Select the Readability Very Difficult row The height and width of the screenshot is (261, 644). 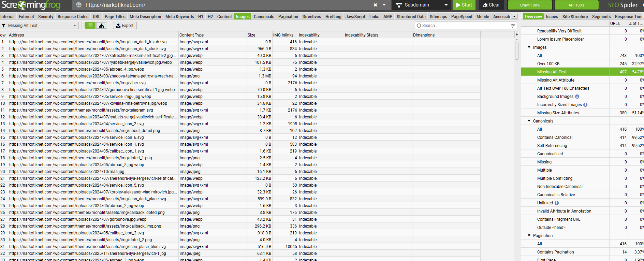point(583,31)
